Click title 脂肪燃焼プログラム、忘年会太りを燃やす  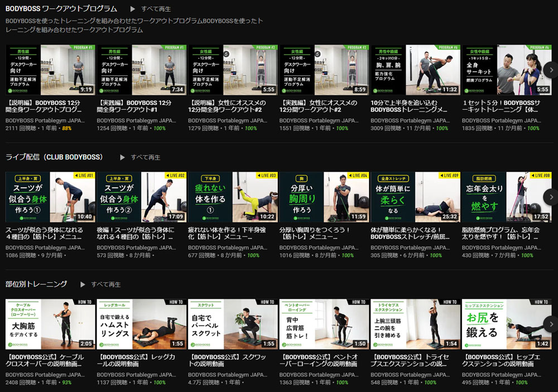[501, 233]
